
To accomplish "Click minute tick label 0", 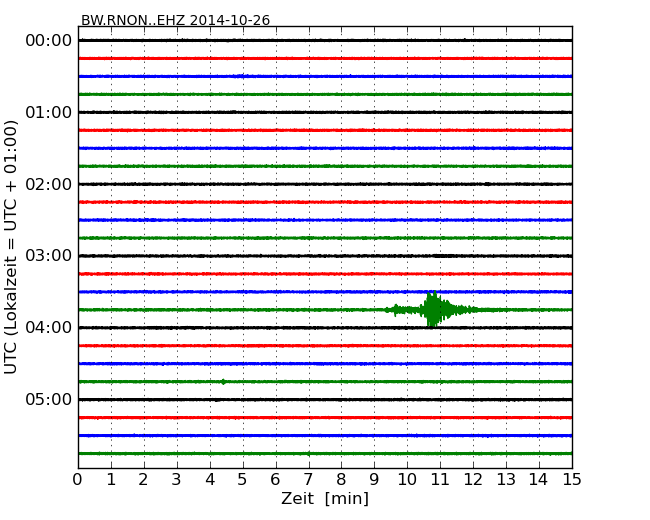I will (x=78, y=480).
